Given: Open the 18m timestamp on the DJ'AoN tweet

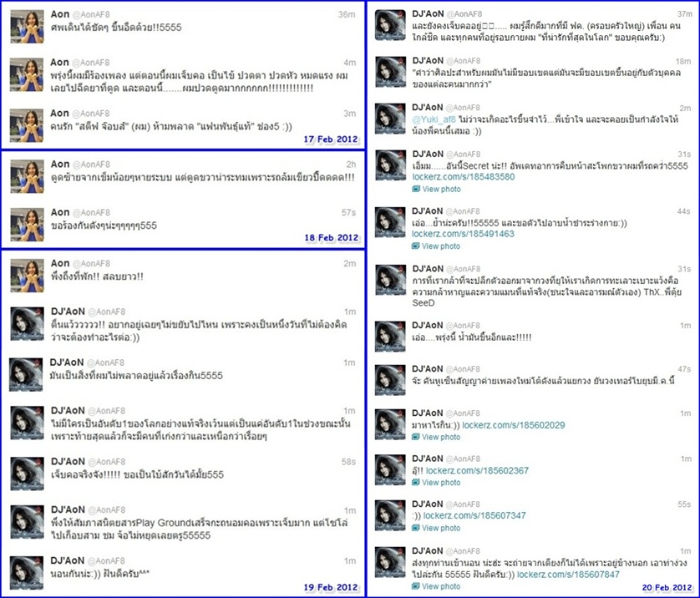Looking at the screenshot, I should coord(683,62).
